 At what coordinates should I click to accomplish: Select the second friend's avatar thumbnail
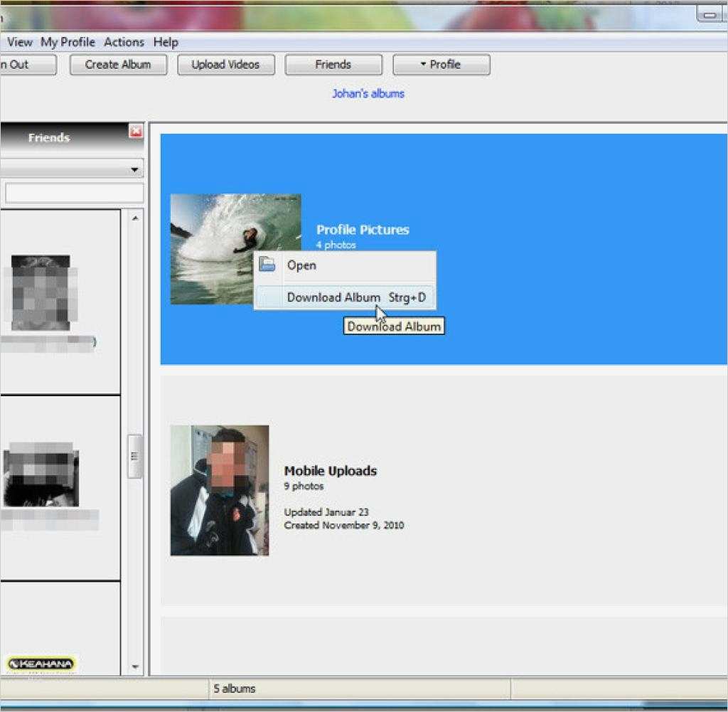pyautogui.click(x=41, y=474)
